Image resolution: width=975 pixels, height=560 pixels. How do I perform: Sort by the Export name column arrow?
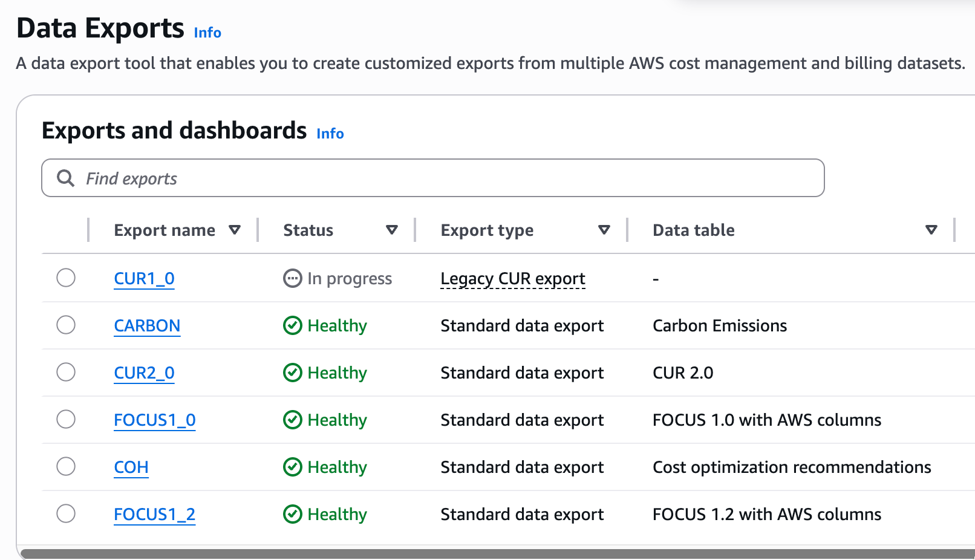[235, 230]
